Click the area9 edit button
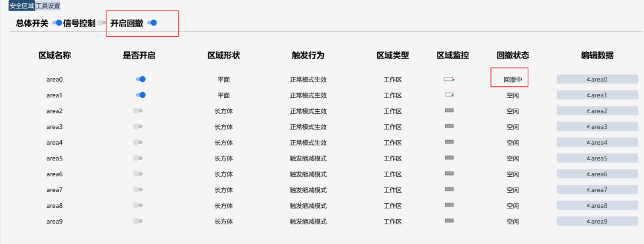 pos(597,222)
